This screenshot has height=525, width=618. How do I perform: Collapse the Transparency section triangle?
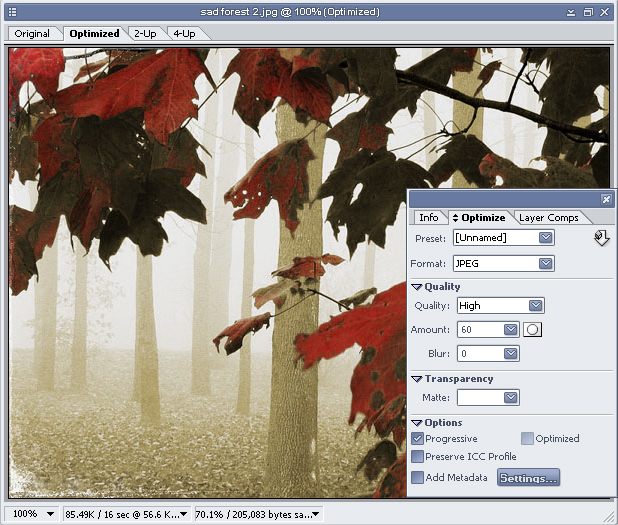tap(417, 379)
